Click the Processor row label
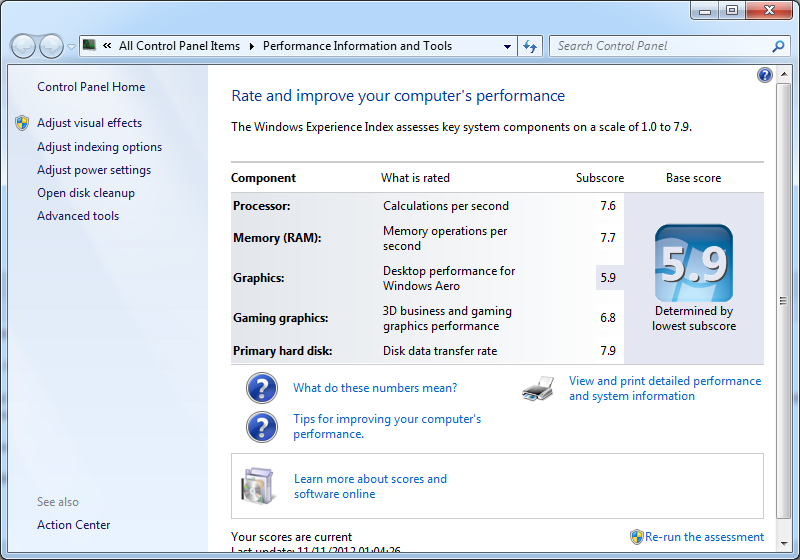The width and height of the screenshot is (800, 560). (262, 206)
